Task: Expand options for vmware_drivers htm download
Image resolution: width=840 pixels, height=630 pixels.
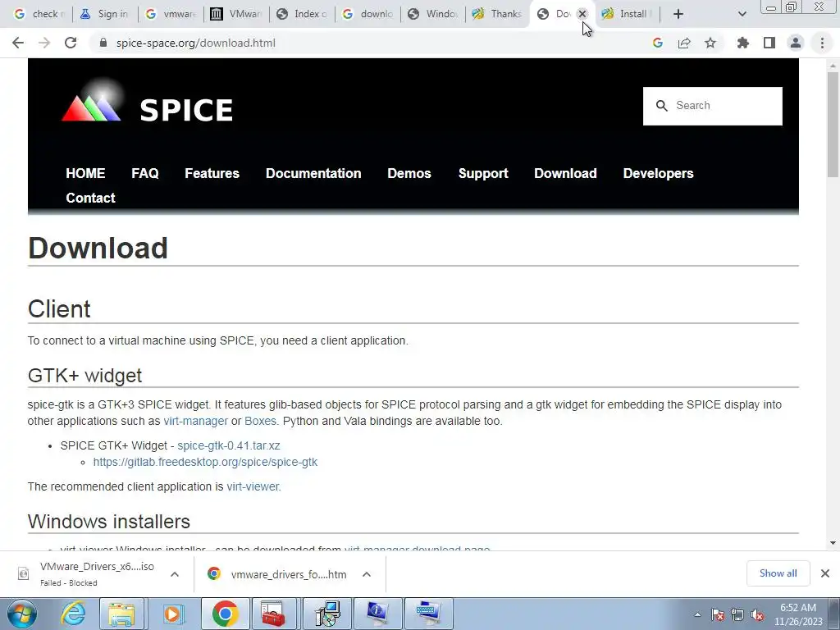Action: (x=367, y=574)
